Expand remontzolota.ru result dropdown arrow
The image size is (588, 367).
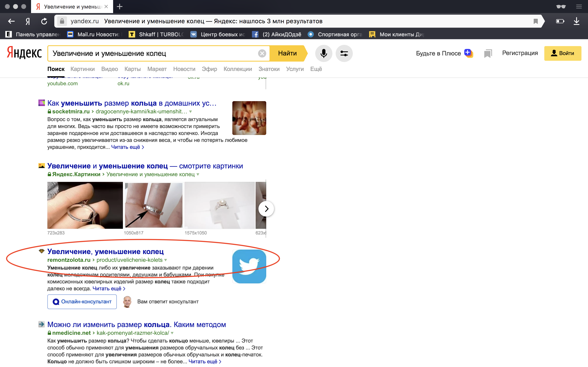point(166,260)
